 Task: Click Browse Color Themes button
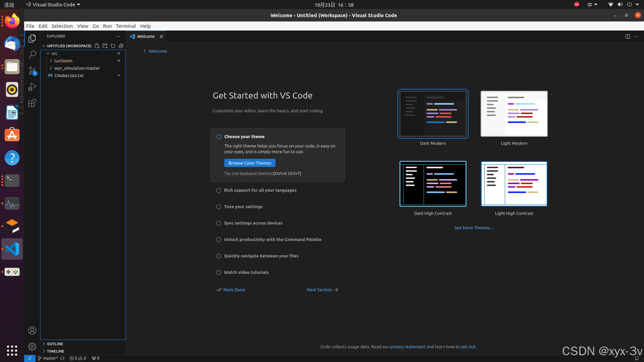point(250,163)
